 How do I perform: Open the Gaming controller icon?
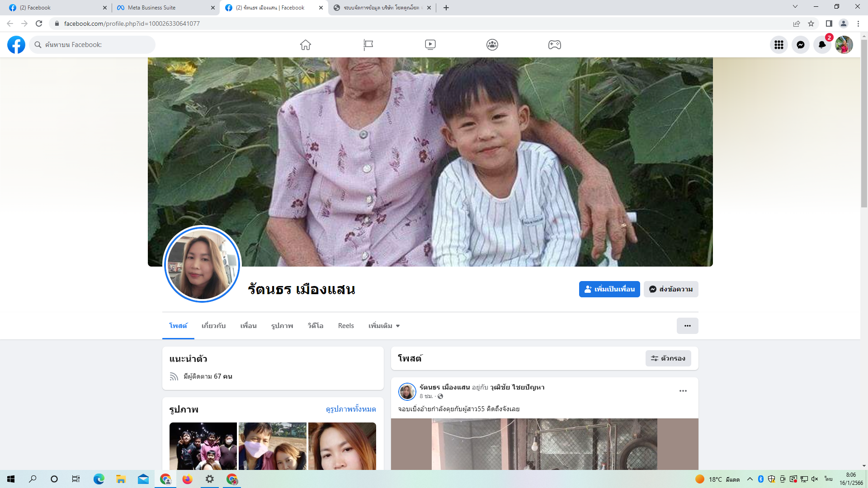pos(555,45)
